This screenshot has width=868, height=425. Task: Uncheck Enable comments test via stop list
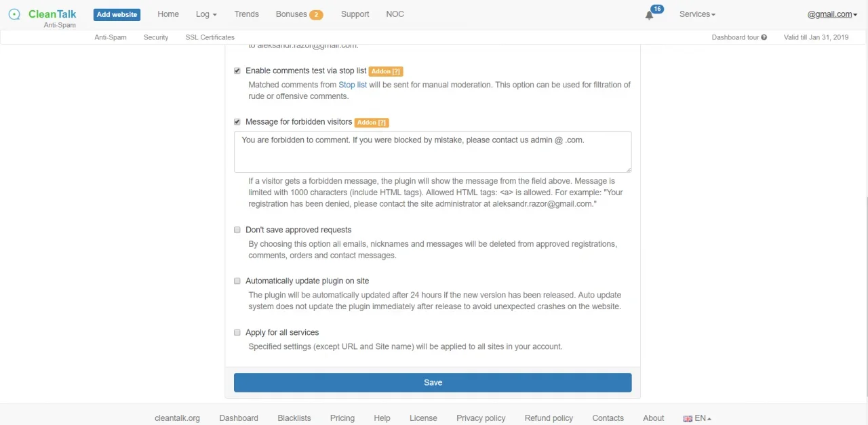[237, 70]
